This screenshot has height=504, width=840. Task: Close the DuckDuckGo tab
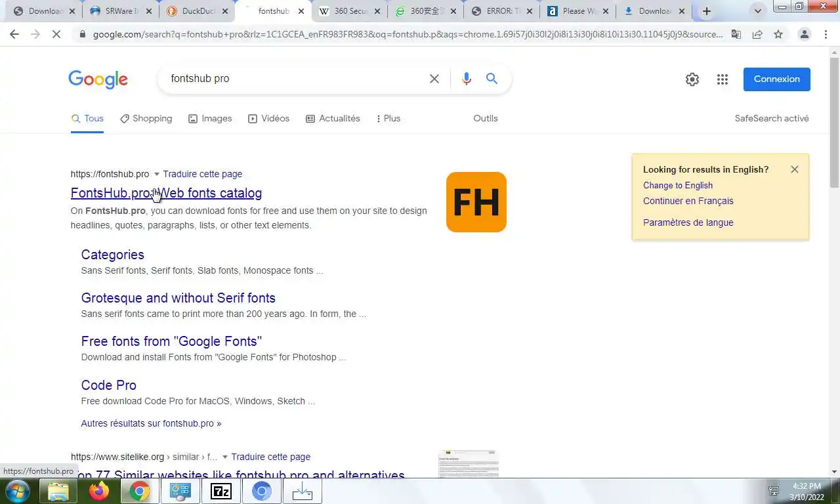(225, 11)
